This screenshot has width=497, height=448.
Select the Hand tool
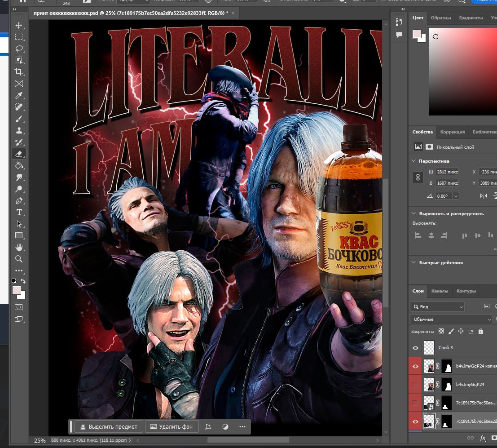click(x=19, y=247)
